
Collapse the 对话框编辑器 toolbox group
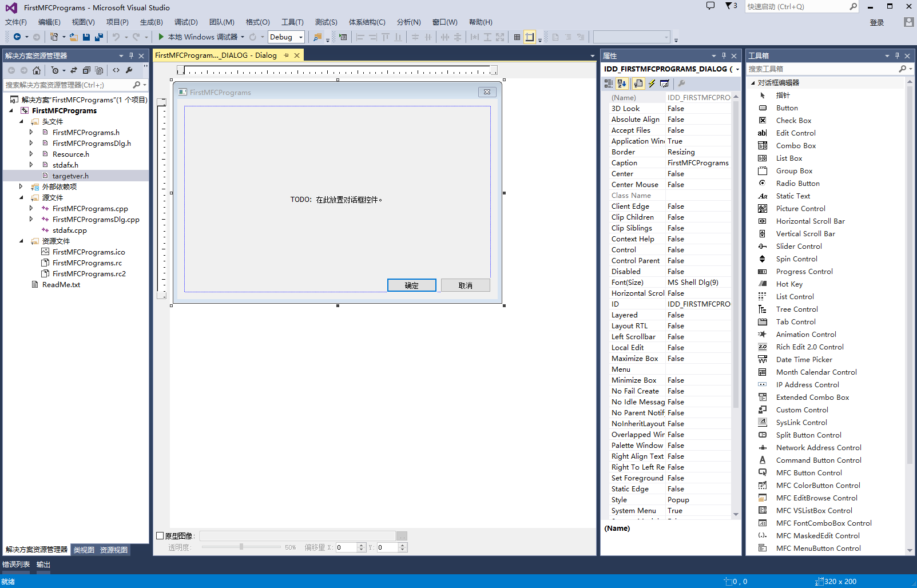tap(753, 83)
